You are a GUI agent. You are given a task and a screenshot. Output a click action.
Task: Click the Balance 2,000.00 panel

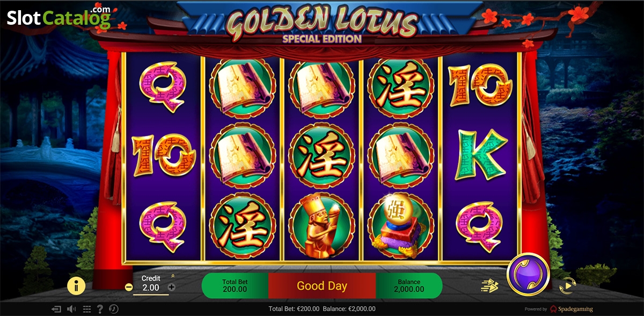[409, 285]
